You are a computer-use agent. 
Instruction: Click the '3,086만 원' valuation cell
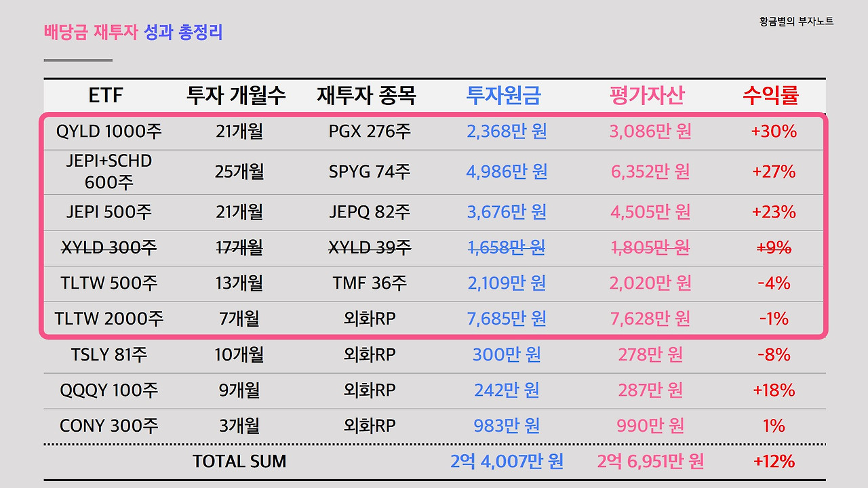[650, 131]
